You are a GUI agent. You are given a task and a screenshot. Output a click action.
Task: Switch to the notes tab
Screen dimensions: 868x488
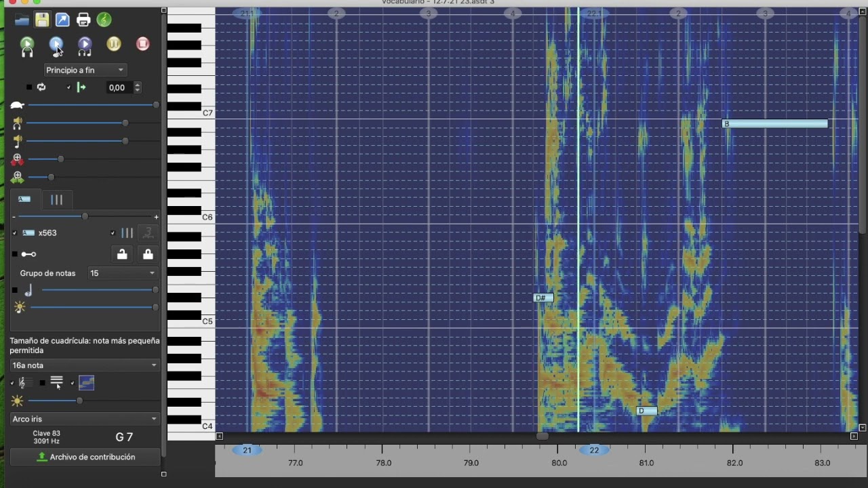24,199
